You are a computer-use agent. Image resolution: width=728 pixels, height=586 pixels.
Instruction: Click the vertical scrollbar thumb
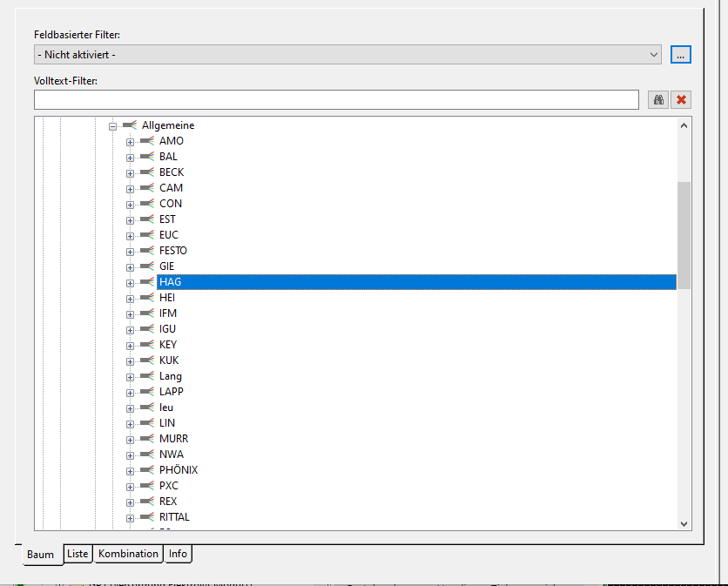coord(684,235)
